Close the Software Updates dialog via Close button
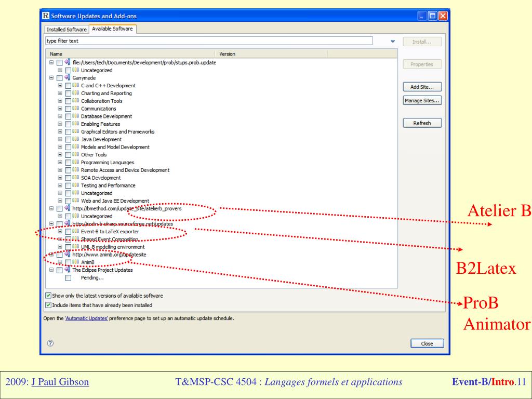The width and height of the screenshot is (532, 399). [427, 343]
